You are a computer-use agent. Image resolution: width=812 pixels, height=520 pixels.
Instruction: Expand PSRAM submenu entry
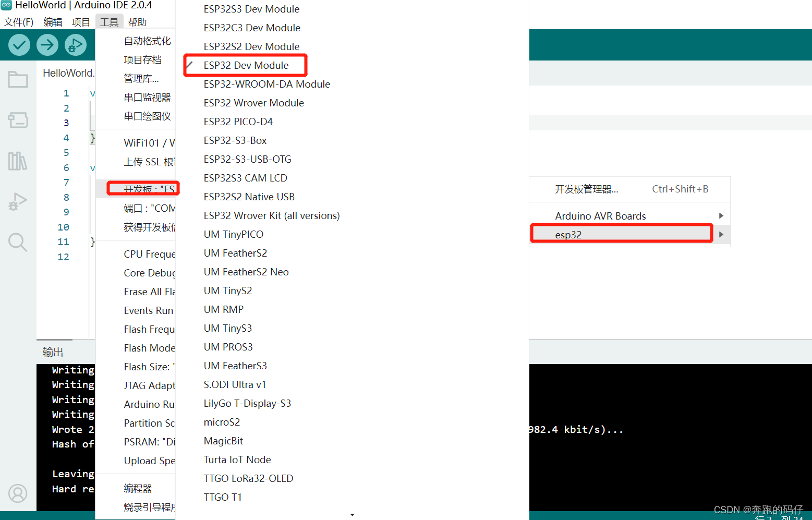[136, 442]
